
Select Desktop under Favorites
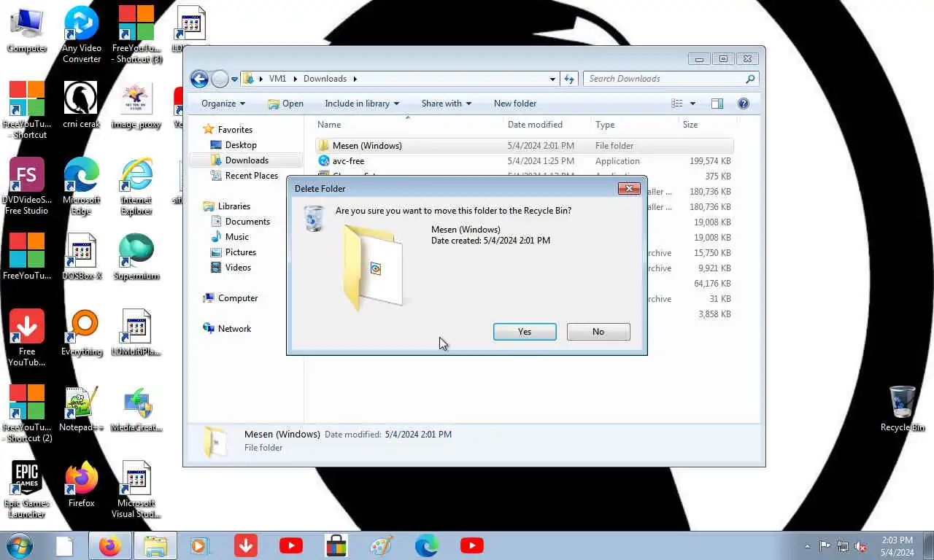241,145
